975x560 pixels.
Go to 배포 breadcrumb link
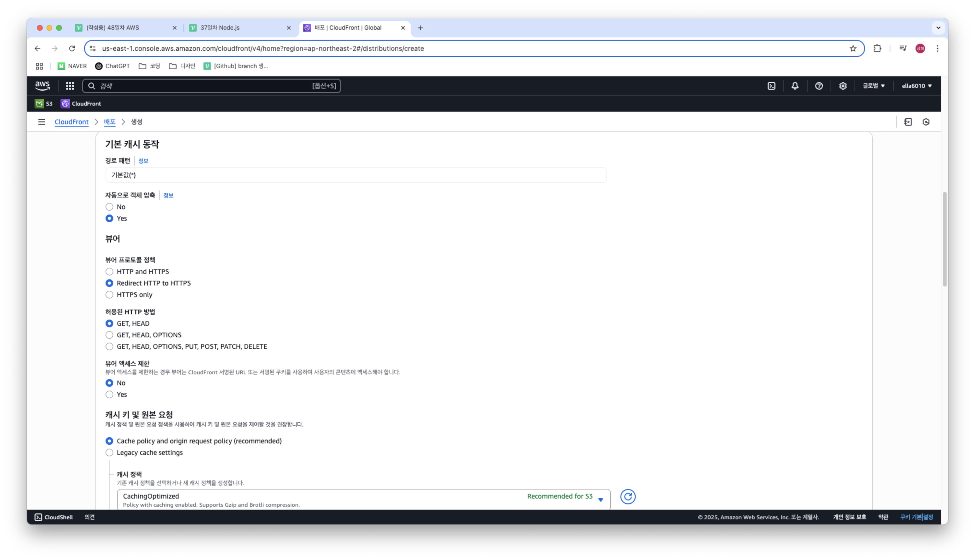(x=110, y=122)
